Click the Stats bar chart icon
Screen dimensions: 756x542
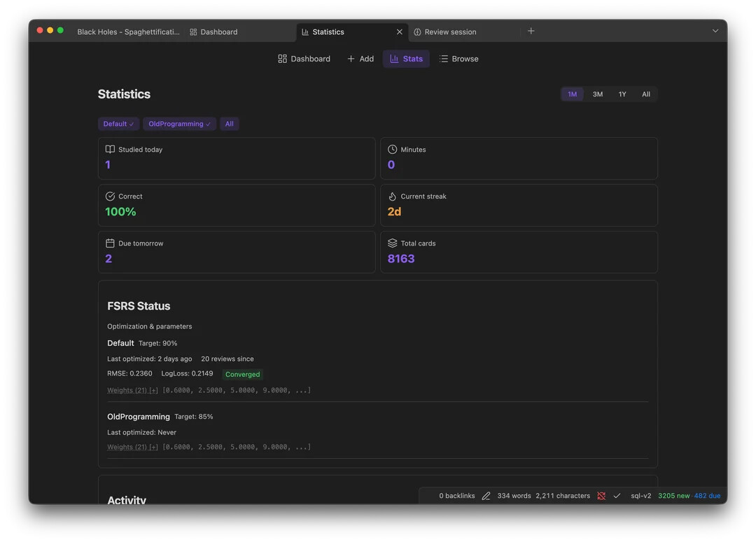coord(394,59)
